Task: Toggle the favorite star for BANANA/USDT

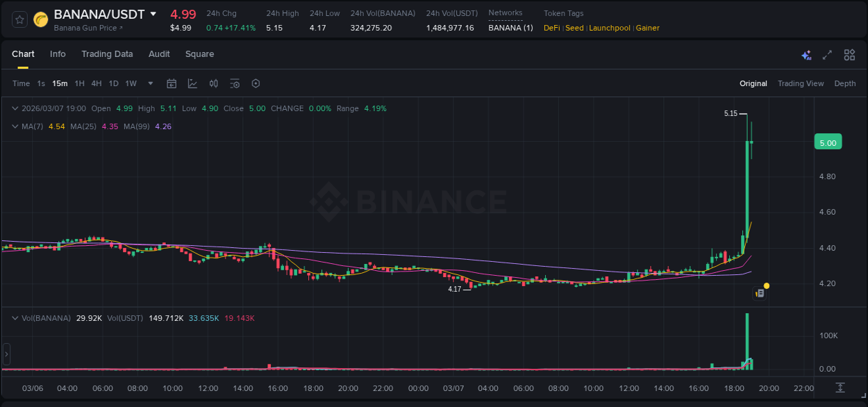Action: [x=19, y=19]
